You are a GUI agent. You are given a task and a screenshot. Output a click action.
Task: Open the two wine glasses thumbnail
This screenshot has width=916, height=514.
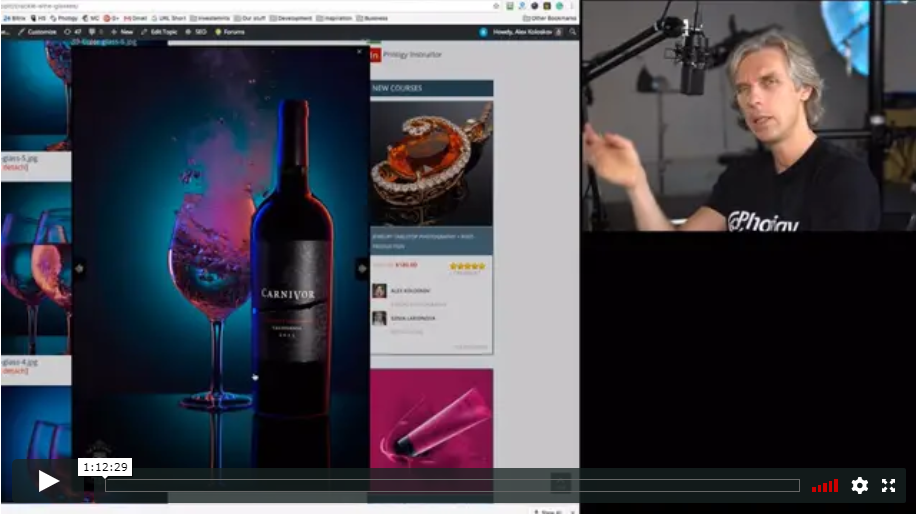36,269
